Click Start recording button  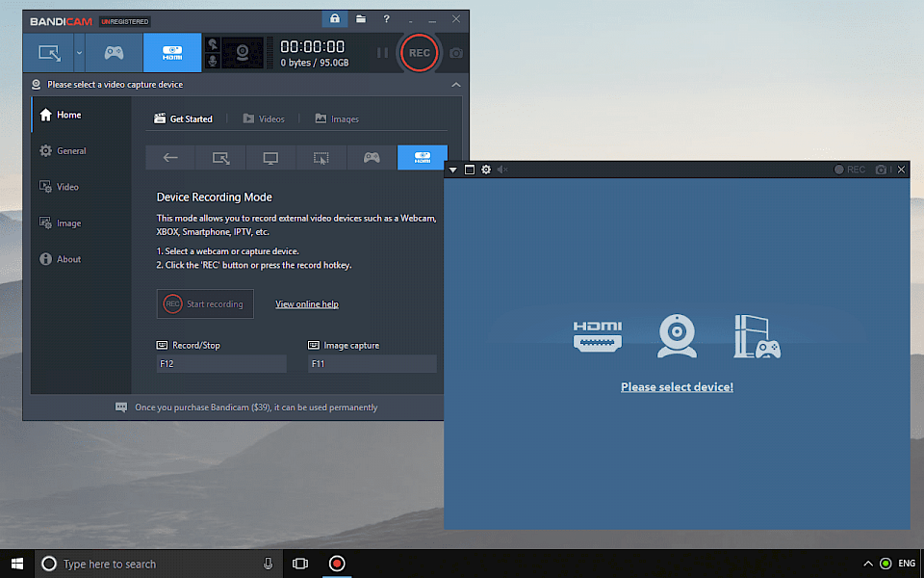(x=205, y=303)
